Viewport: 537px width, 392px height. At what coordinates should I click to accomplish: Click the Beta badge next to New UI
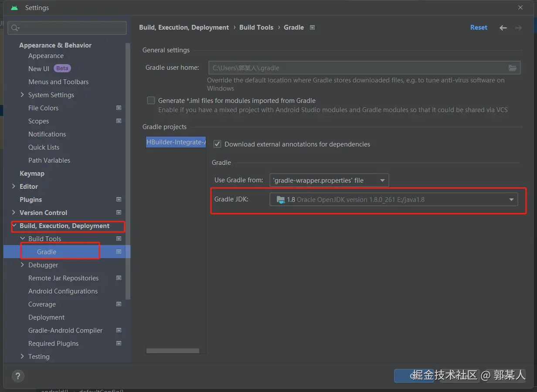pos(62,68)
